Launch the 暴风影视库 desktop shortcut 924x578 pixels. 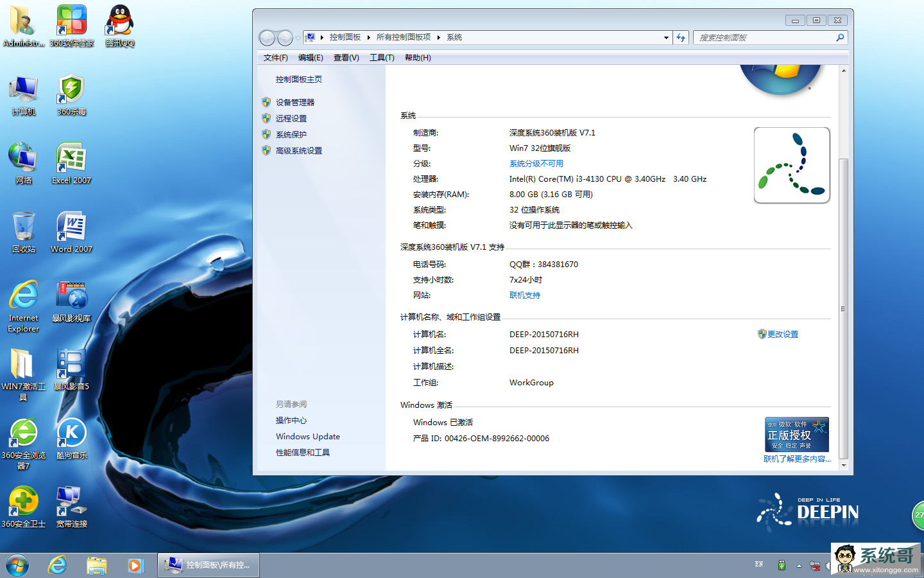coord(72,301)
